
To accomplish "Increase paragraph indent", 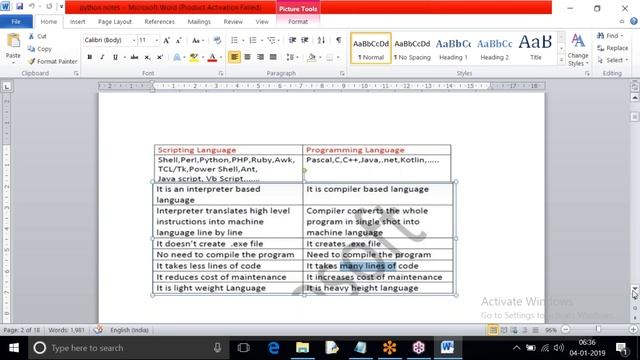I will (305, 40).
